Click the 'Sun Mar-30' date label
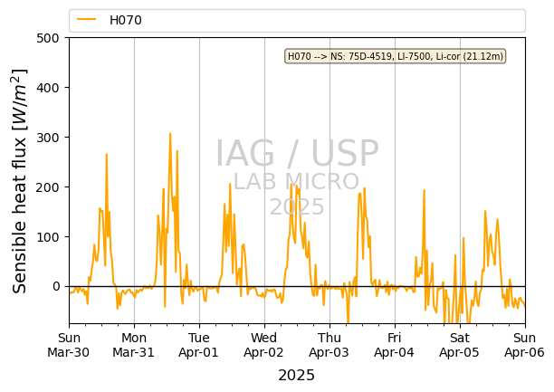The image size is (554, 392). point(69,345)
